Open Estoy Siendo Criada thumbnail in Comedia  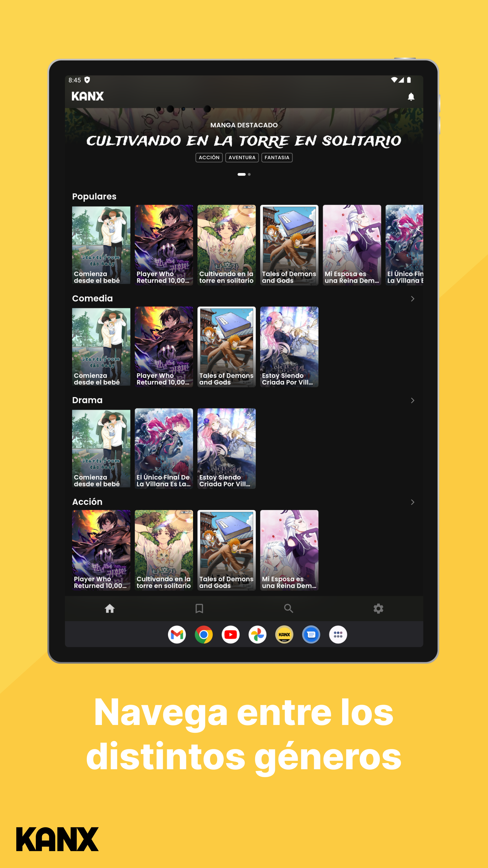click(289, 346)
